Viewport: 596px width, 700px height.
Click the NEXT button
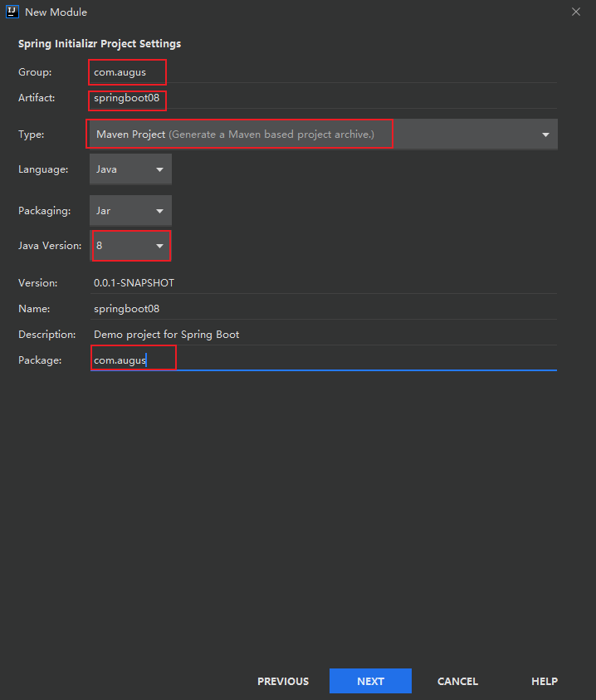(370, 681)
